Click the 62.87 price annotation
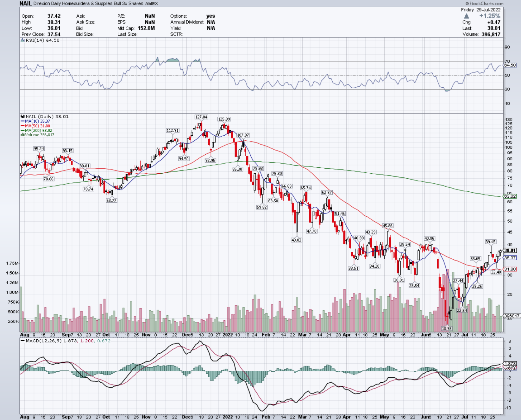This screenshot has width=521, height=420. coord(327,192)
